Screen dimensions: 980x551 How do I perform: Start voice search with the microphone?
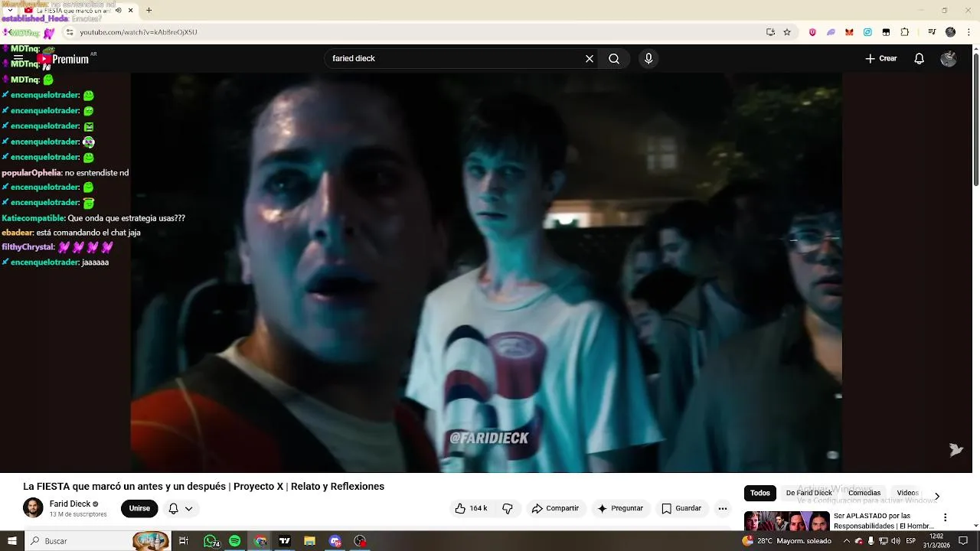point(648,58)
